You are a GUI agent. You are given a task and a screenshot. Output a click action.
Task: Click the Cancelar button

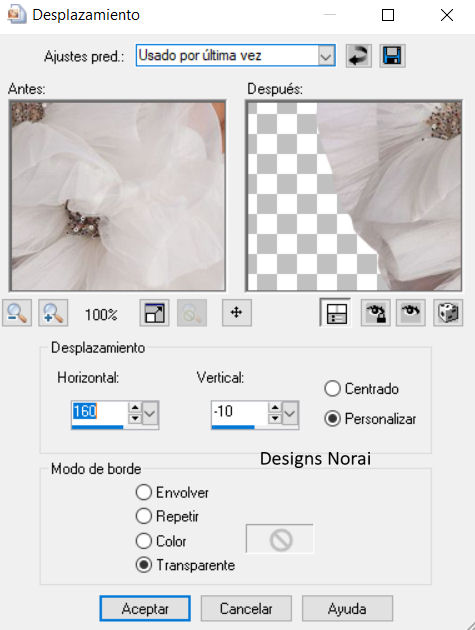point(246,608)
